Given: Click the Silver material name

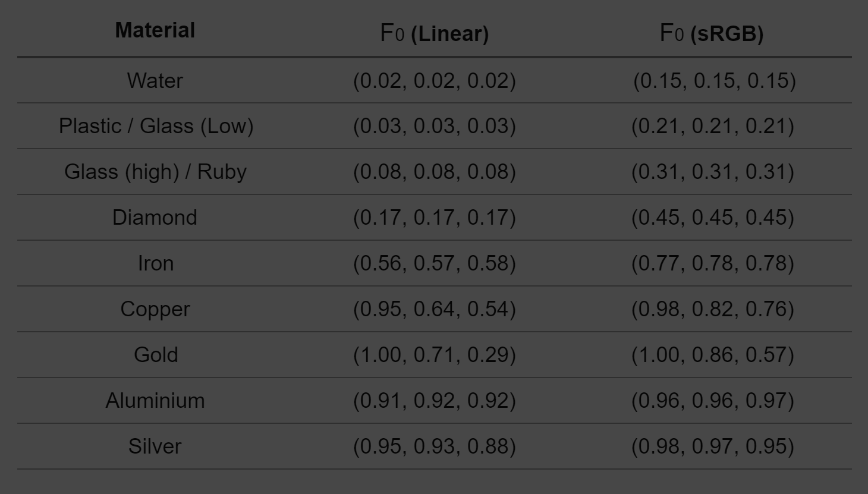Looking at the screenshot, I should (155, 446).
